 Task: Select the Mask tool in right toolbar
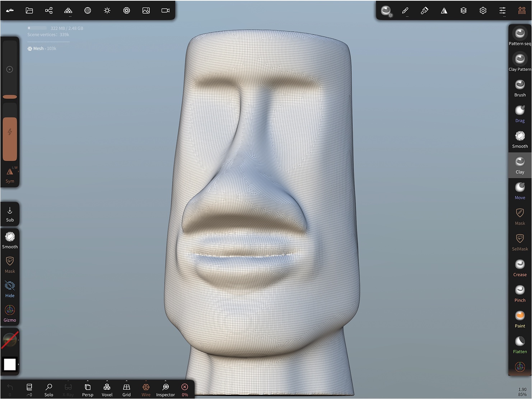click(x=520, y=216)
